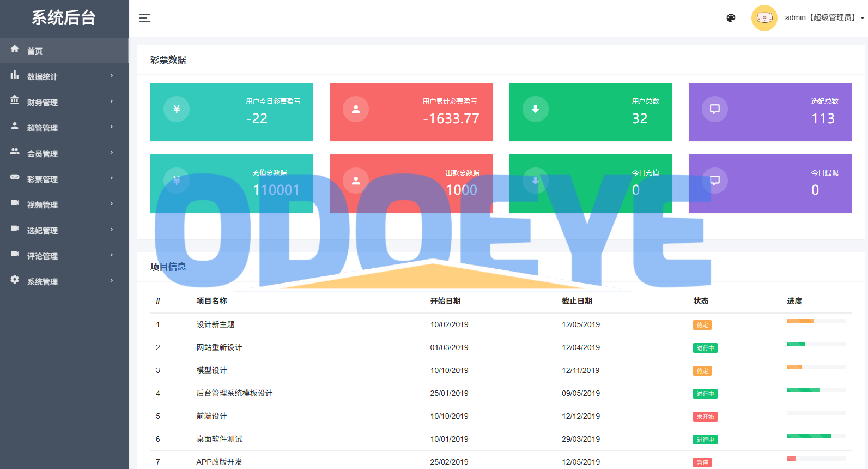Image resolution: width=868 pixels, height=469 pixels.
Task: Open the 视频管理 menu item
Action: pos(43,205)
